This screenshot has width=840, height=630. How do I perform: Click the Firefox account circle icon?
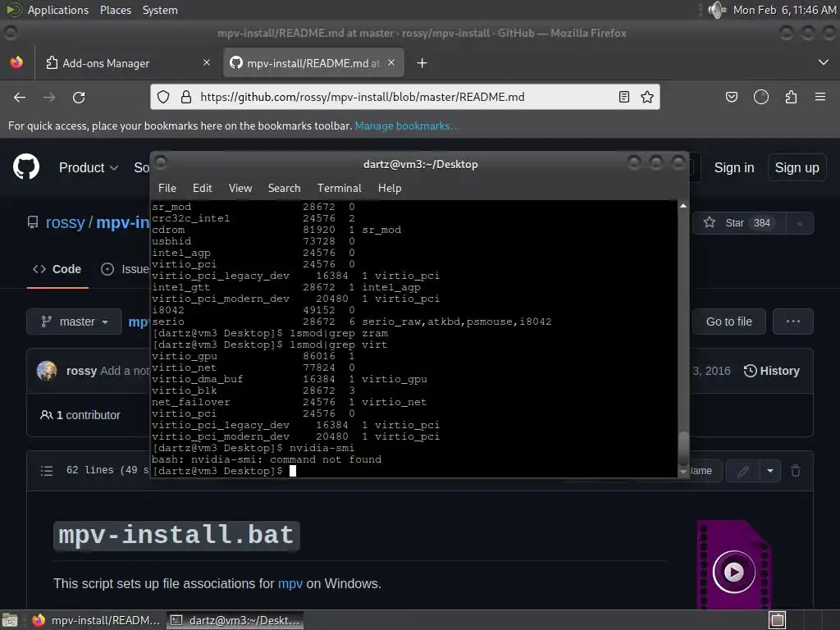point(761,97)
